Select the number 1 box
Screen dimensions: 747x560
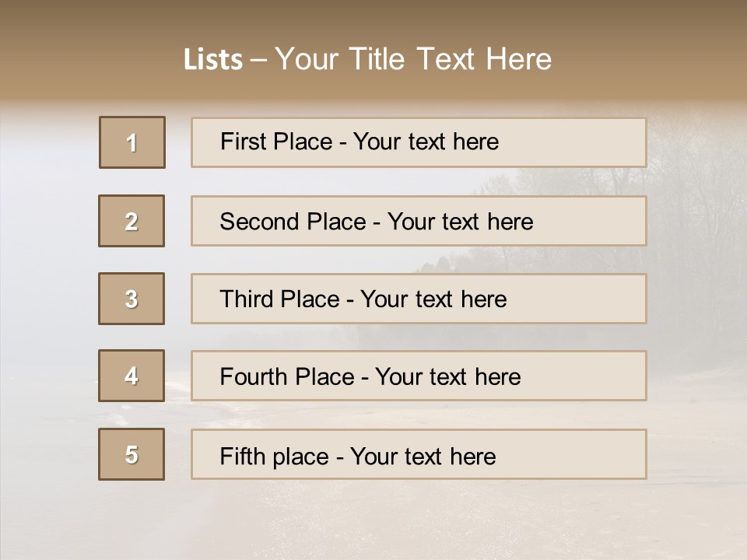tap(132, 142)
